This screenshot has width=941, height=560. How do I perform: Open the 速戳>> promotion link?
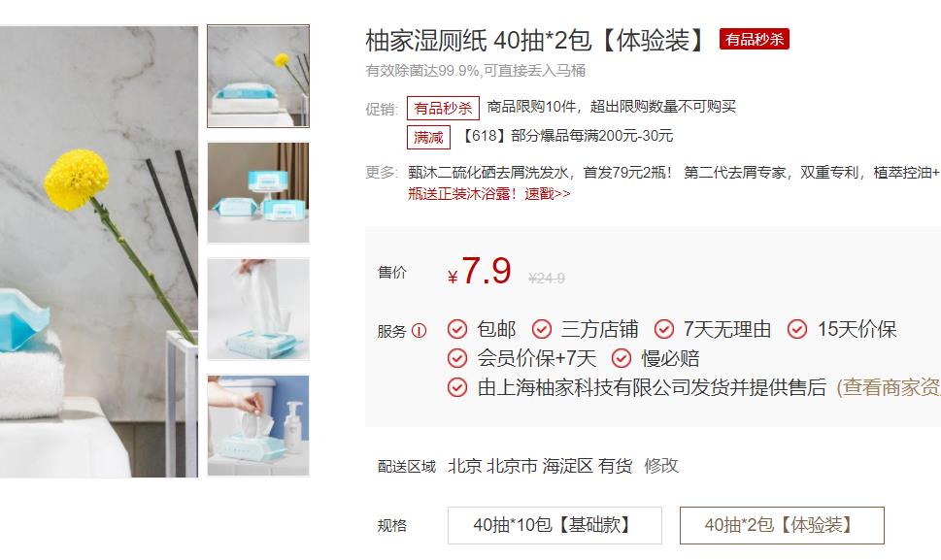(x=548, y=194)
